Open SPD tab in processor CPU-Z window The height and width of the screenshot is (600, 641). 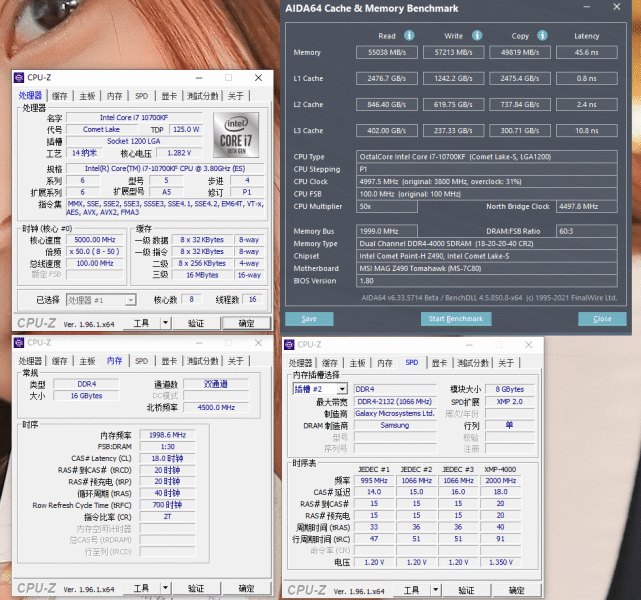pos(141,96)
